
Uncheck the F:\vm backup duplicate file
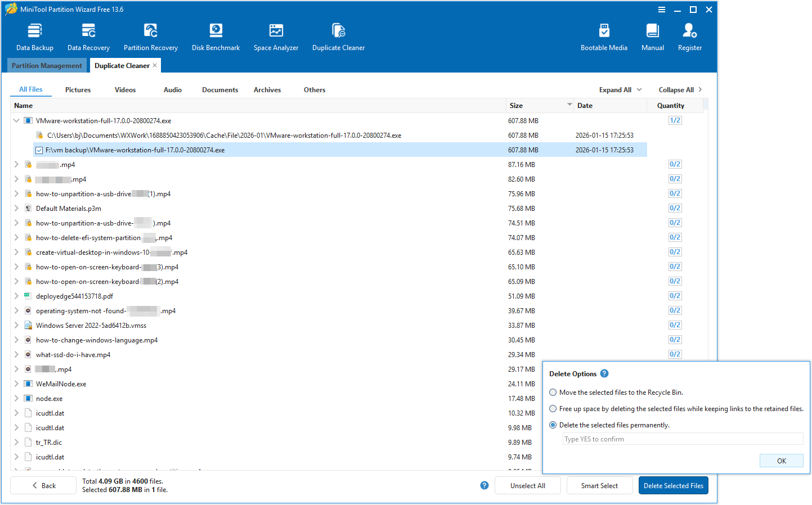[x=39, y=150]
